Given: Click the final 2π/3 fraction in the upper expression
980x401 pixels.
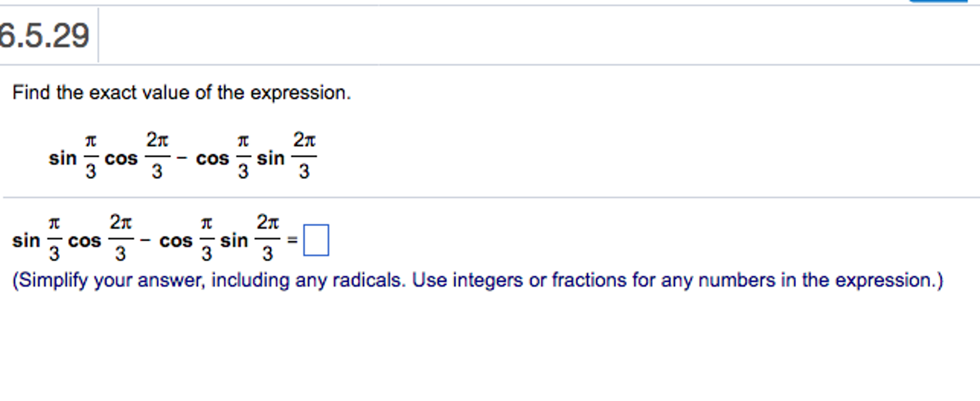Looking at the screenshot, I should (304, 156).
